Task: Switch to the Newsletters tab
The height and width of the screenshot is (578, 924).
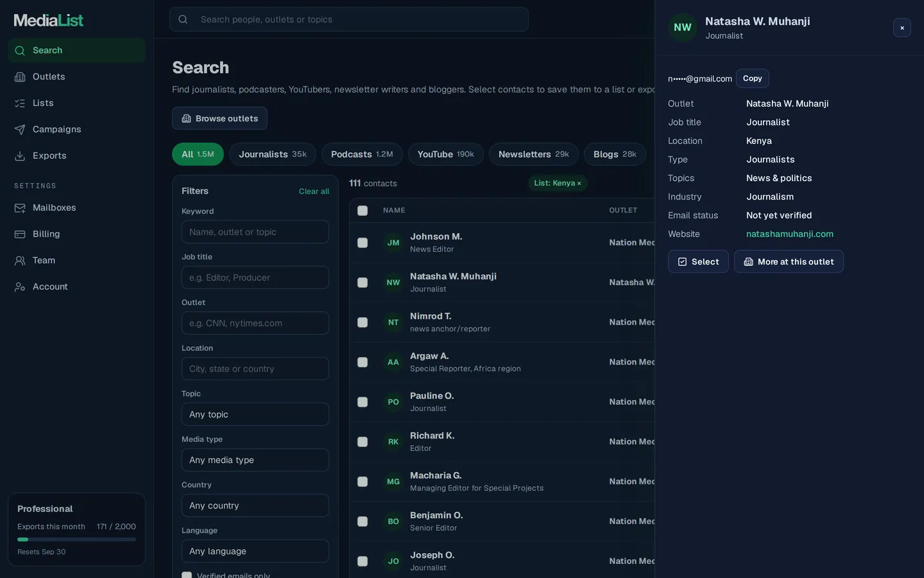Action: 534,154
